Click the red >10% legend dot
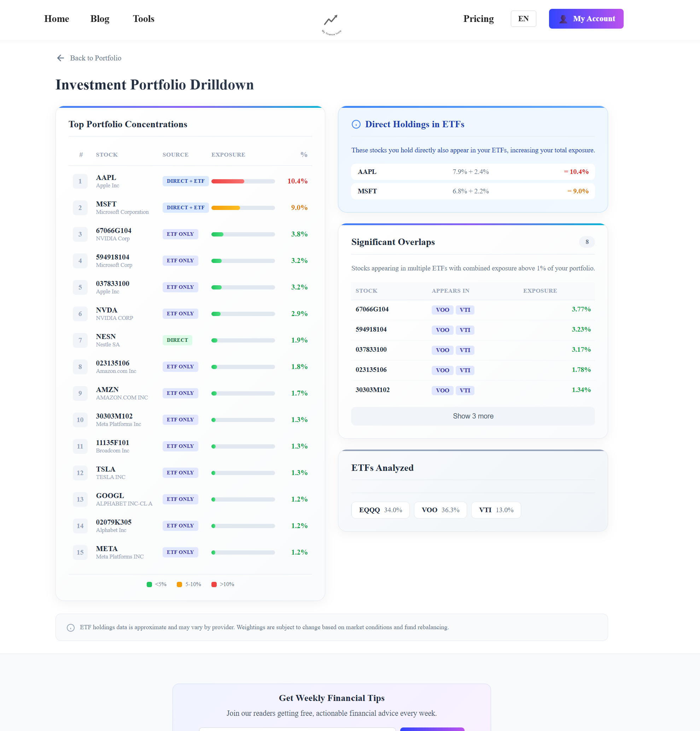This screenshot has height=731, width=700. [x=214, y=584]
